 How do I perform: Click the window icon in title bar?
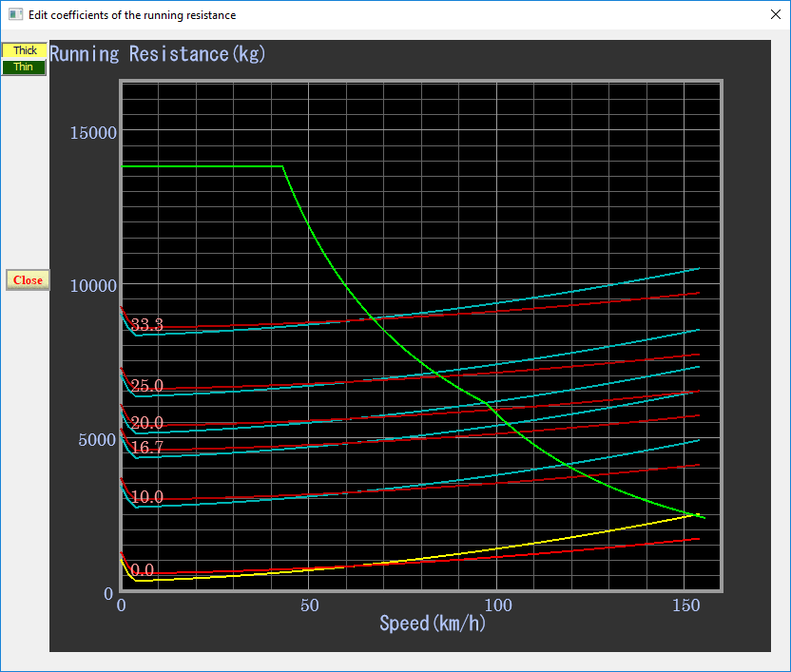(15, 14)
